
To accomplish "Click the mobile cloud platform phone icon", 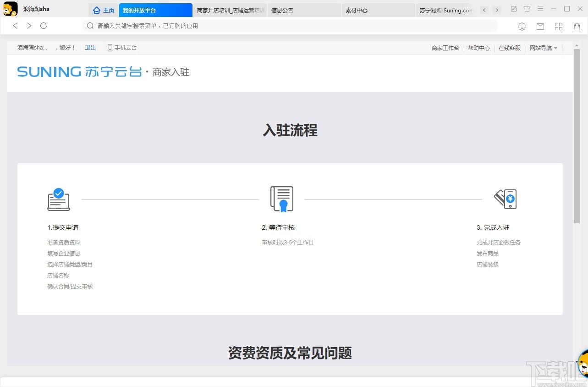I will tap(110, 47).
